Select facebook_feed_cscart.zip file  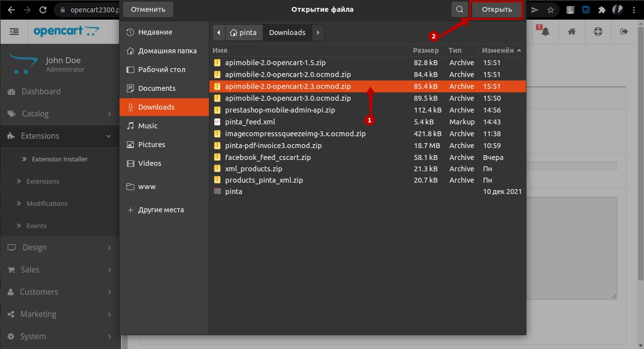(x=367, y=157)
